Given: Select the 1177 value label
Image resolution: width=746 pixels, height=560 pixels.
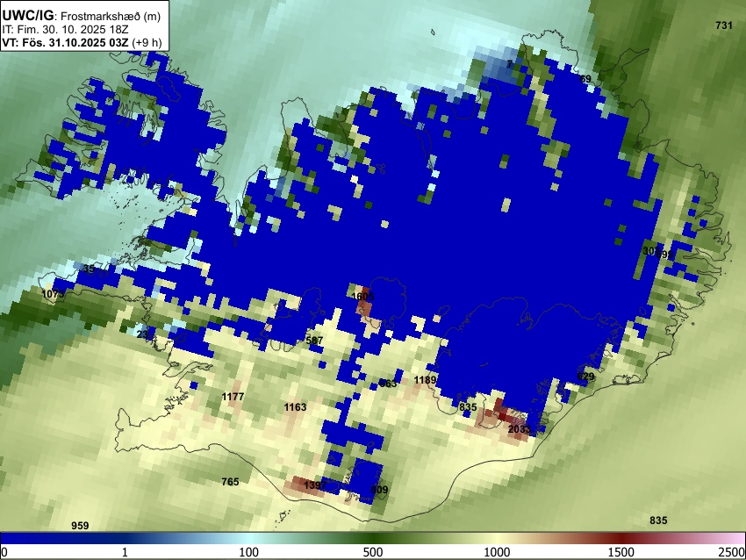Looking at the screenshot, I should (233, 397).
